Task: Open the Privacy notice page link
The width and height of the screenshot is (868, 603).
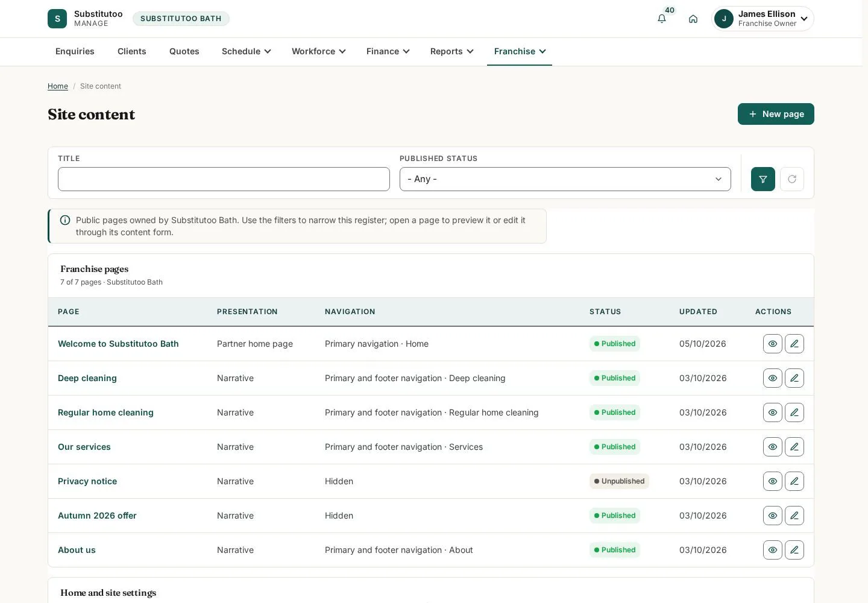Action: click(87, 481)
